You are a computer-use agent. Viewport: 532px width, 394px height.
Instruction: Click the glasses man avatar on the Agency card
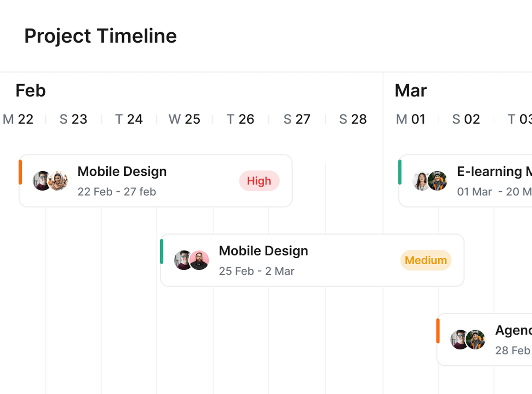point(460,339)
